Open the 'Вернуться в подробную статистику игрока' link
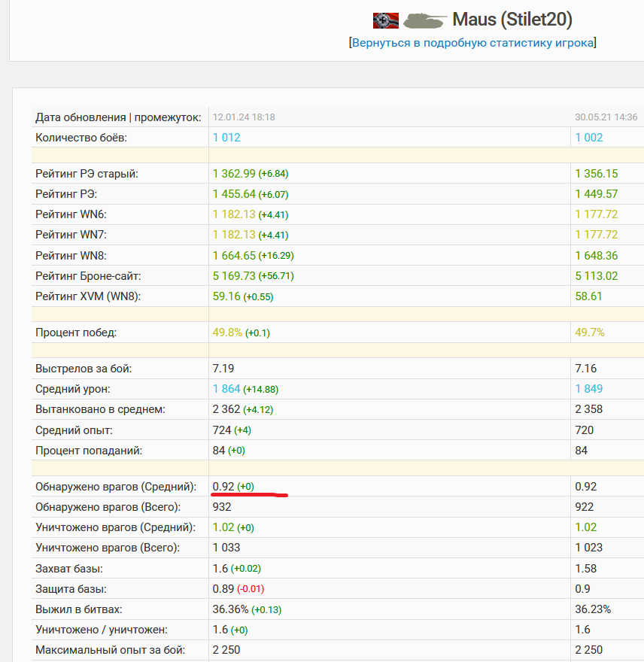 coord(472,43)
